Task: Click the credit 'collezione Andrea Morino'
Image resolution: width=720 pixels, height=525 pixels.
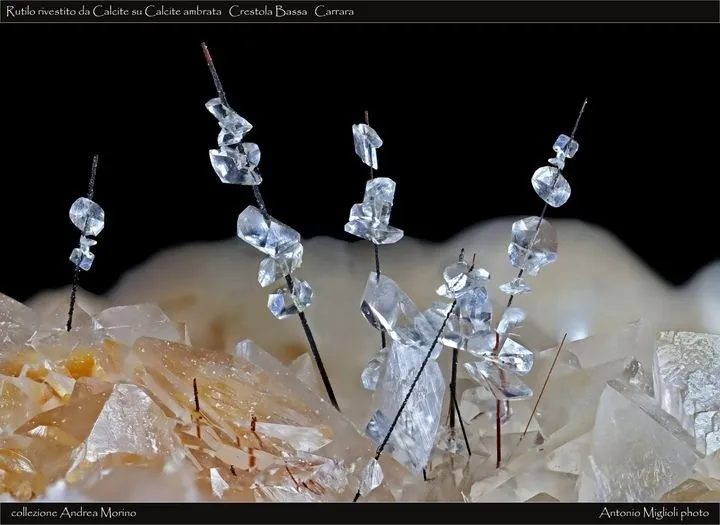Action: point(73,513)
